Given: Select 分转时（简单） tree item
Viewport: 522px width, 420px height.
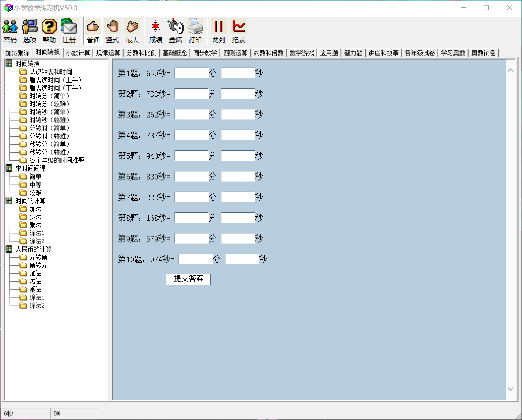Looking at the screenshot, I should click(49, 128).
